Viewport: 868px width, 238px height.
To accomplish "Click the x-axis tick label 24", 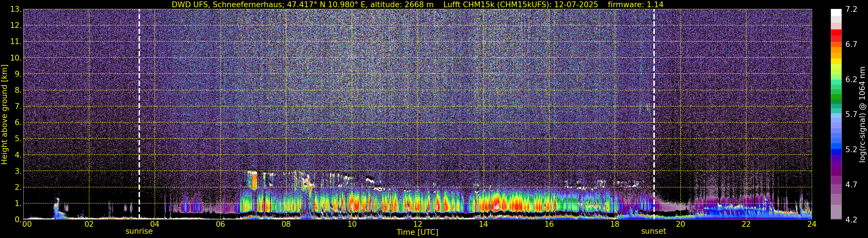I will click(812, 224).
